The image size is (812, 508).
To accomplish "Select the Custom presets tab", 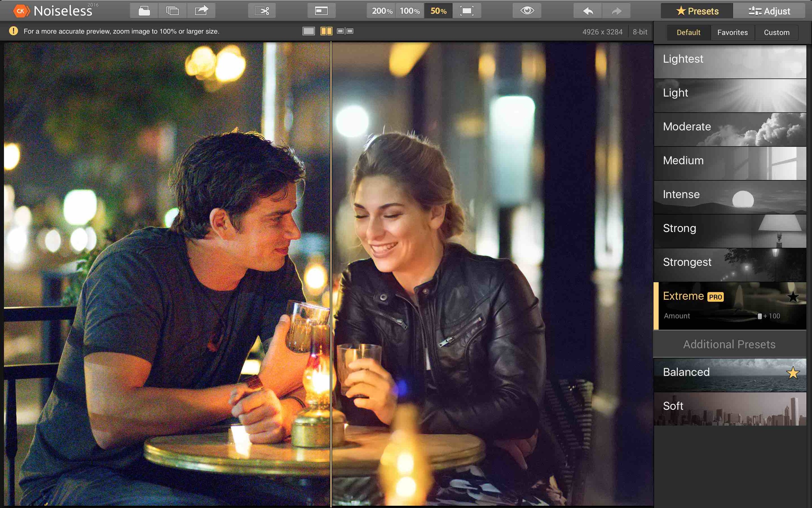I will pos(776,33).
